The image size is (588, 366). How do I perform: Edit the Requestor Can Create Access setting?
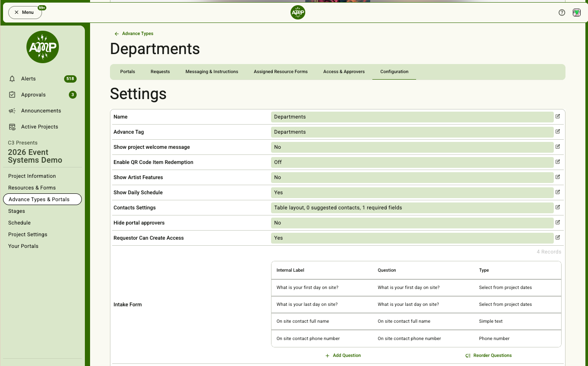point(558,238)
